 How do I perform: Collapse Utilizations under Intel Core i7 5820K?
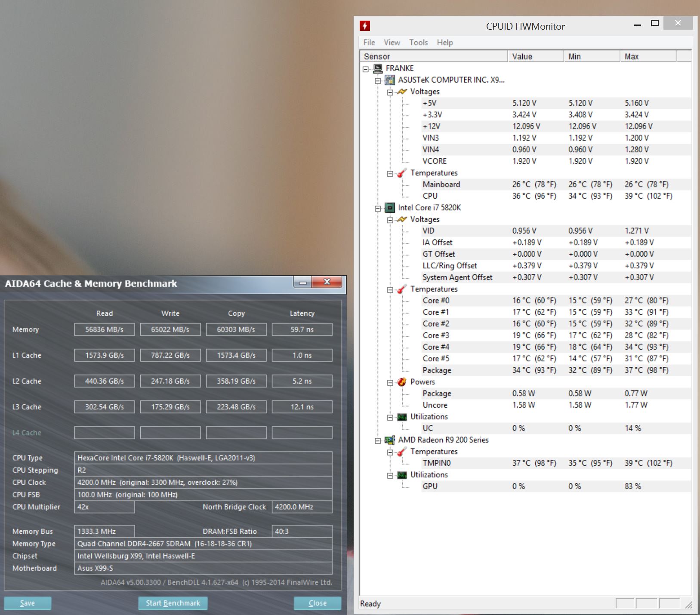pos(390,417)
